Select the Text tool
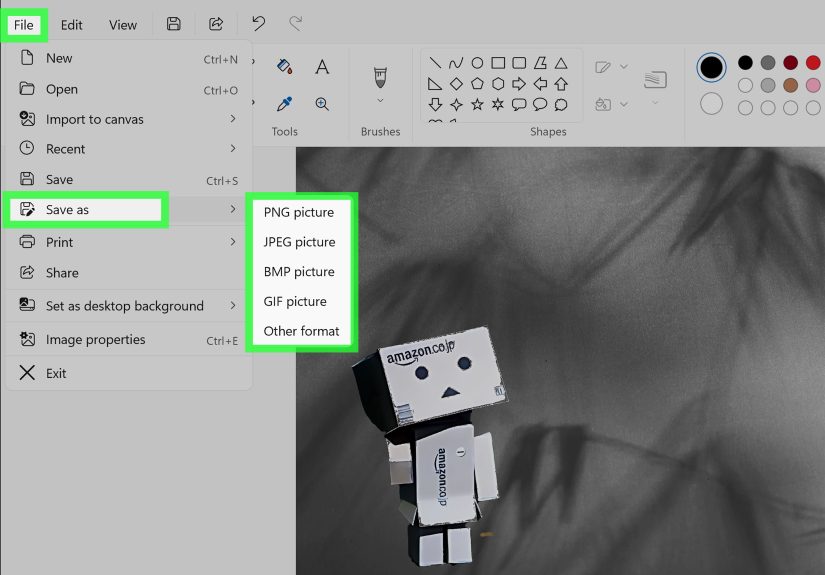 (322, 67)
